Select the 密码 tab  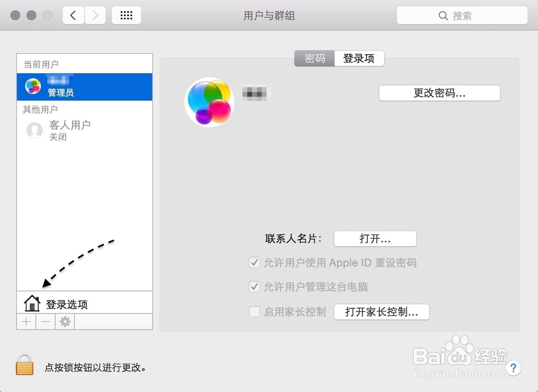pos(314,58)
